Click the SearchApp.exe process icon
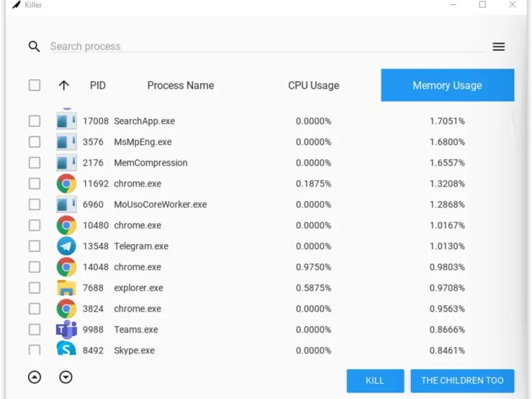532x399 pixels. tap(66, 121)
